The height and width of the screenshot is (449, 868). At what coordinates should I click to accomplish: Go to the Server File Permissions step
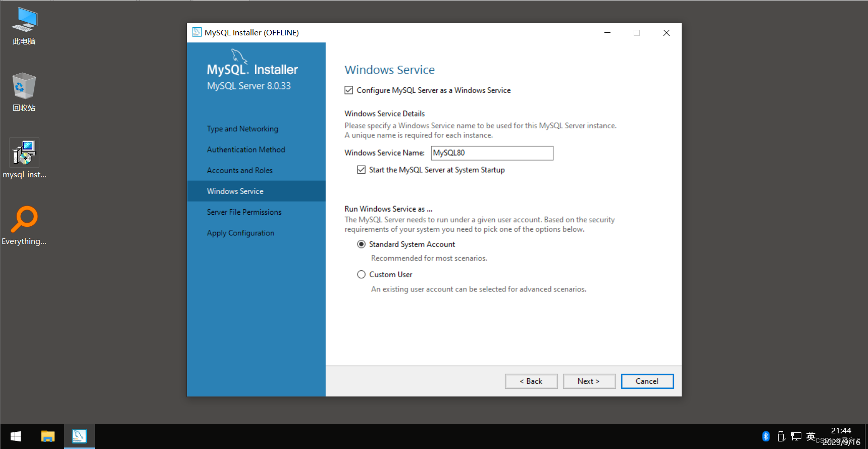pyautogui.click(x=244, y=212)
